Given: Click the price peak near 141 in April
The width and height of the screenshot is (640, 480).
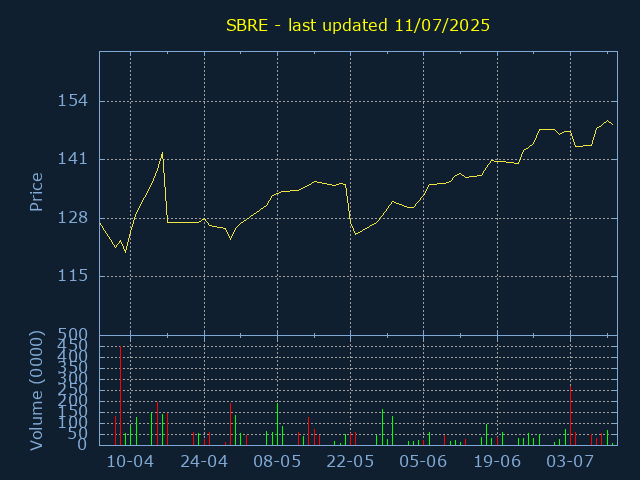Looking at the screenshot, I should coord(162,153).
